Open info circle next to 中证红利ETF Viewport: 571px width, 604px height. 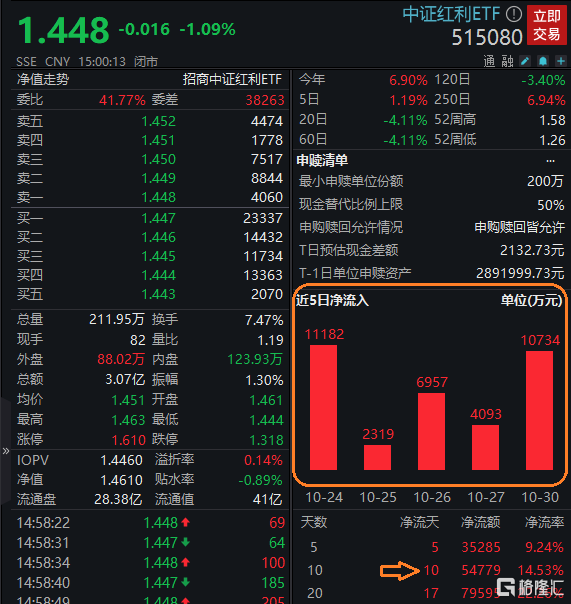coord(513,15)
